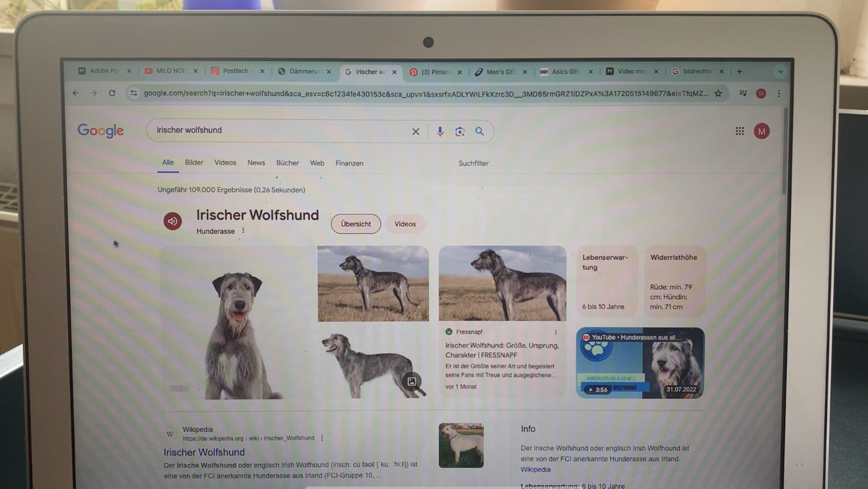868x489 pixels.
Task: Open three-dot menu beside the Wikipedia URL
Action: (322, 438)
